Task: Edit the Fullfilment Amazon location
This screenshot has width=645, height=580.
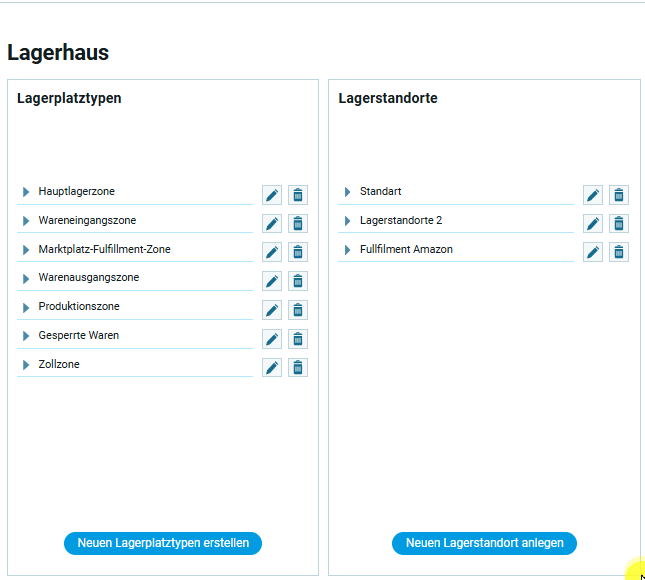Action: (593, 252)
